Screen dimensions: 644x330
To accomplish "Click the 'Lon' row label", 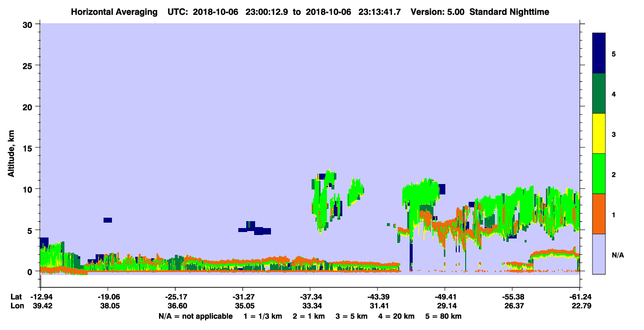I will (17, 306).
